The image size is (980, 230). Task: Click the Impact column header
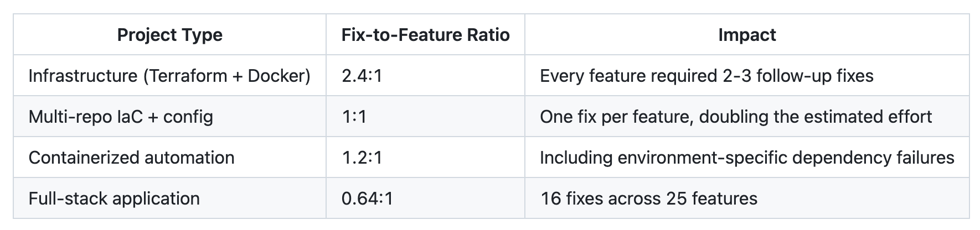click(747, 35)
